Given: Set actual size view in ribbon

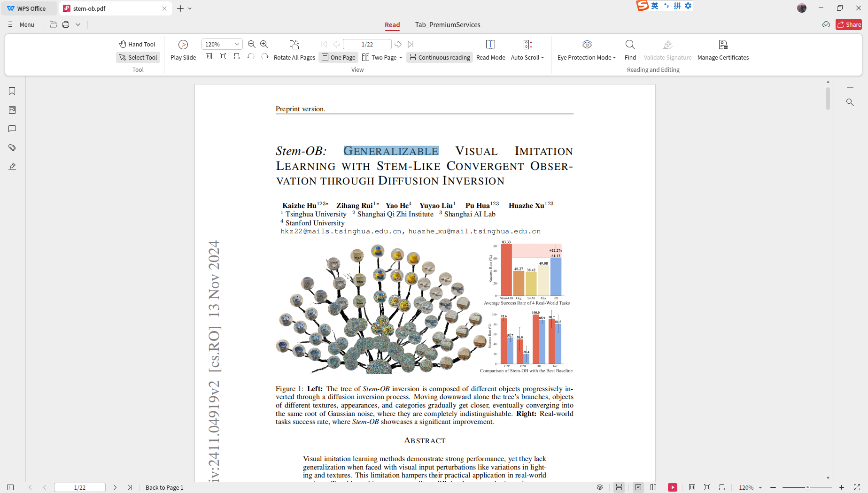Looking at the screenshot, I should click(x=209, y=56).
